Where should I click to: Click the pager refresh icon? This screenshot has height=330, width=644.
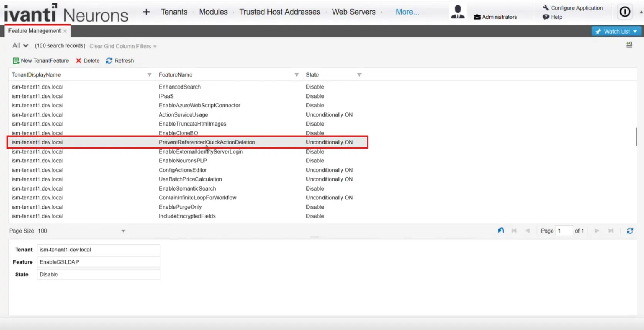630,231
